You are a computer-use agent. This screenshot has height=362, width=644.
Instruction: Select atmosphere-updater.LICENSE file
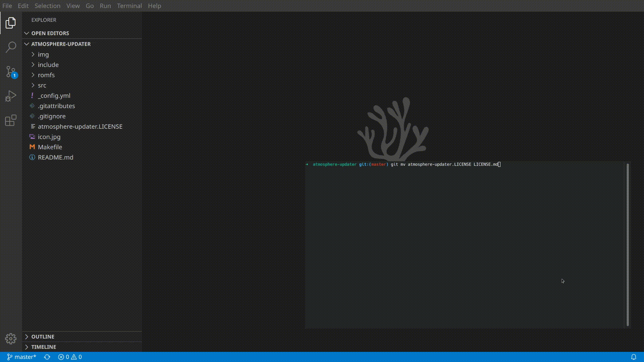coord(82,126)
